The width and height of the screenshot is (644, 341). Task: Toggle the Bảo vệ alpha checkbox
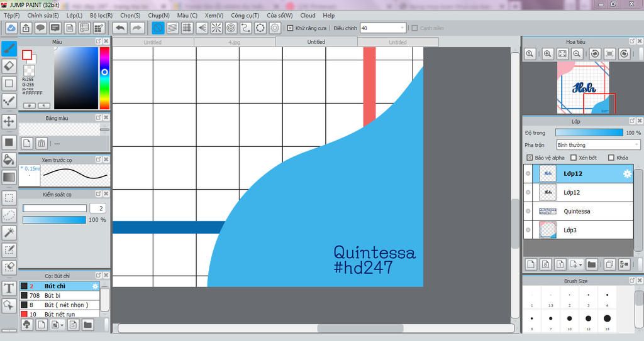point(530,158)
